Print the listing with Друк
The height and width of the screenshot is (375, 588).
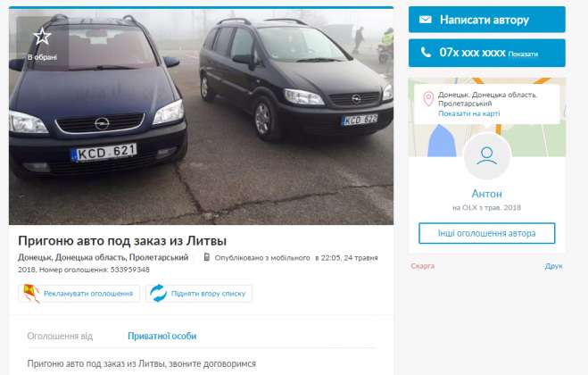(x=553, y=266)
